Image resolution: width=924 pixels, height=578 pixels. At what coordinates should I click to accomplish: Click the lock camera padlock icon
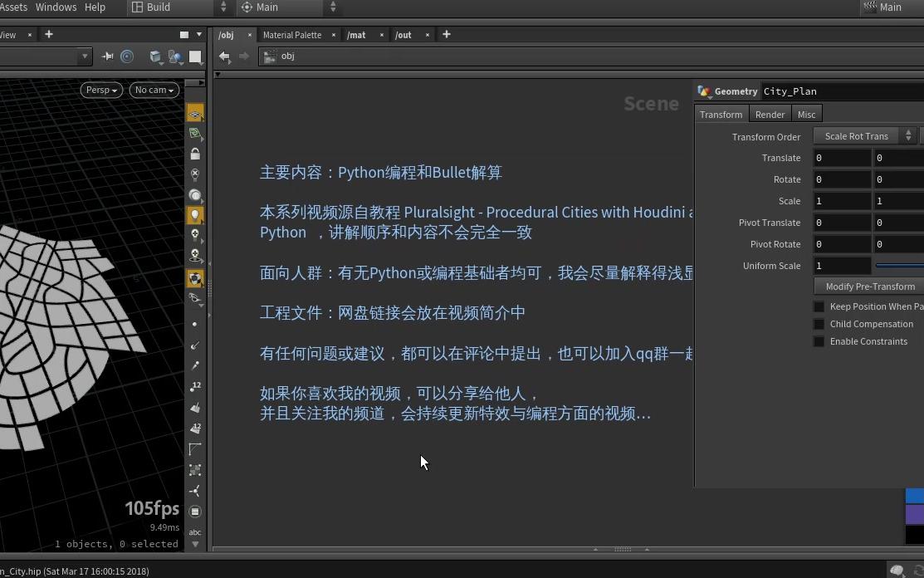[x=195, y=154]
